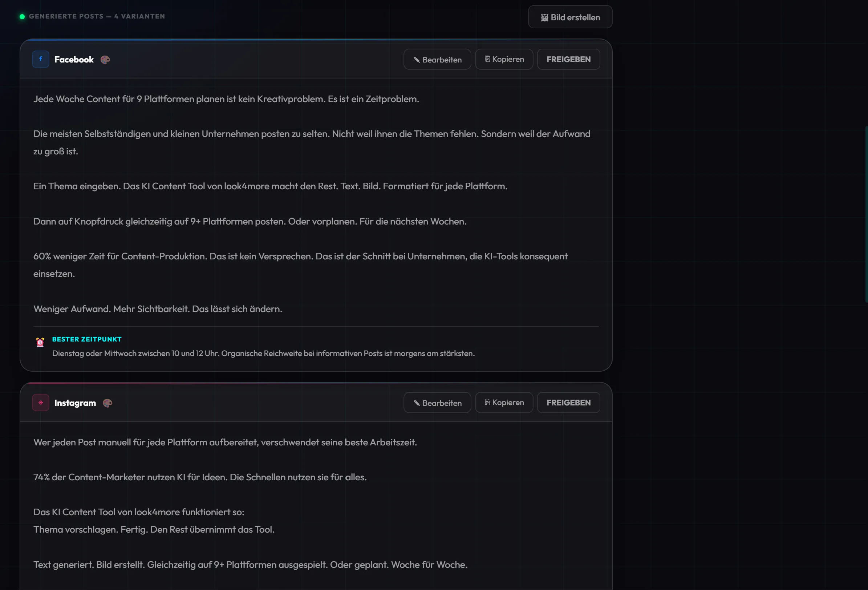Click FREIGEBEN on the Facebook post

[568, 60]
